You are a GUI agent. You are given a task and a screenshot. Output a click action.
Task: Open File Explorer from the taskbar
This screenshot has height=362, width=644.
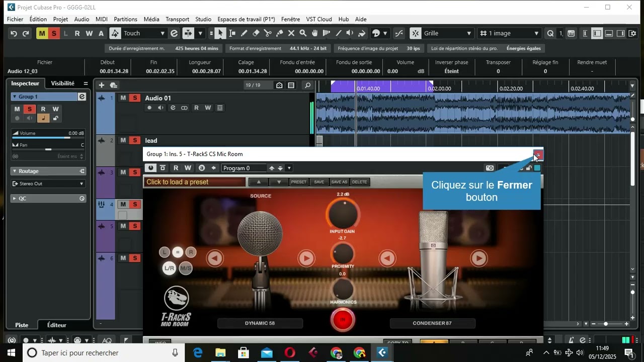click(x=220, y=353)
